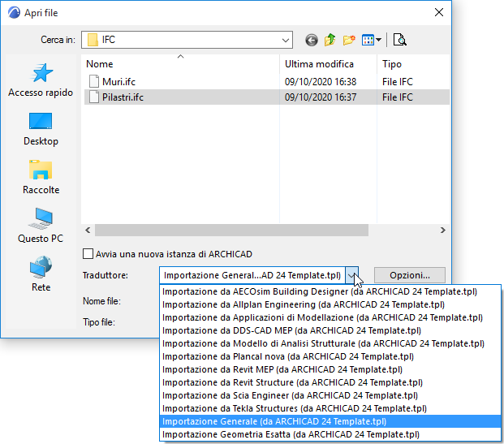This screenshot has height=444, width=504.
Task: Click the file preview icon
Action: [399, 41]
